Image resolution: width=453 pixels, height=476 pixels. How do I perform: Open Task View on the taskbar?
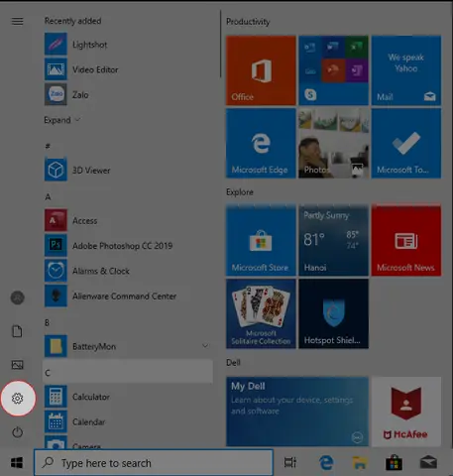(290, 462)
